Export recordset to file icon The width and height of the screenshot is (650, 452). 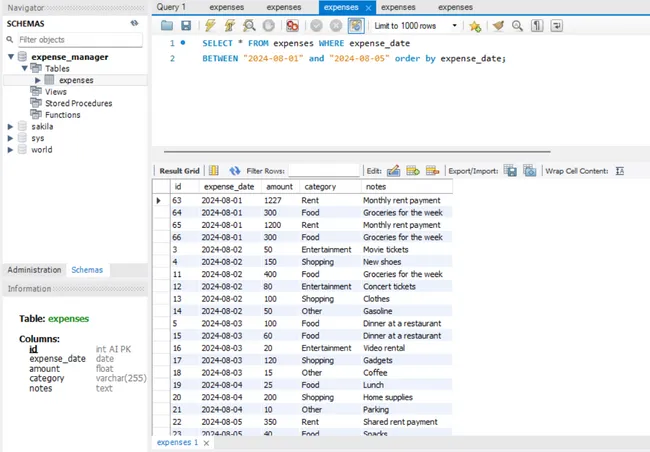tap(510, 170)
